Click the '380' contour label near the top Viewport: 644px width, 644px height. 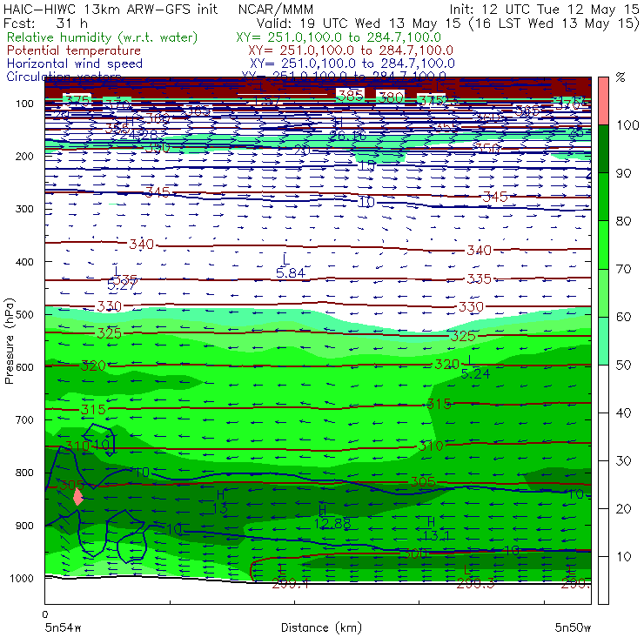pos(391,97)
